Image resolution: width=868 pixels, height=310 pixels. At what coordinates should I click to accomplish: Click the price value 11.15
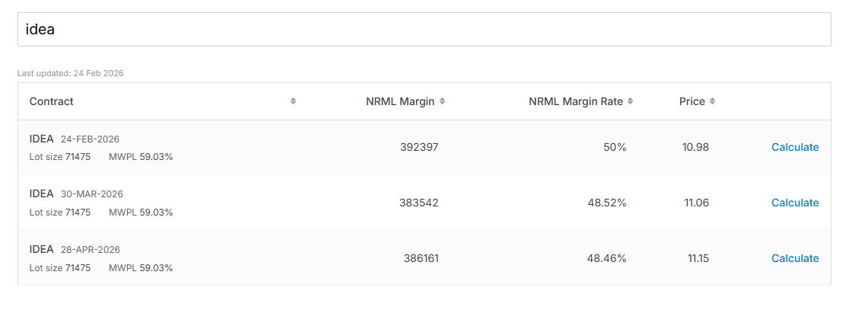pyautogui.click(x=698, y=258)
